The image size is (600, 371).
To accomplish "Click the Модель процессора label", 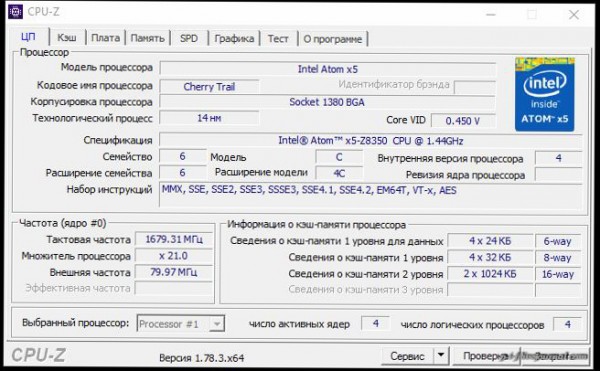I will [x=107, y=67].
